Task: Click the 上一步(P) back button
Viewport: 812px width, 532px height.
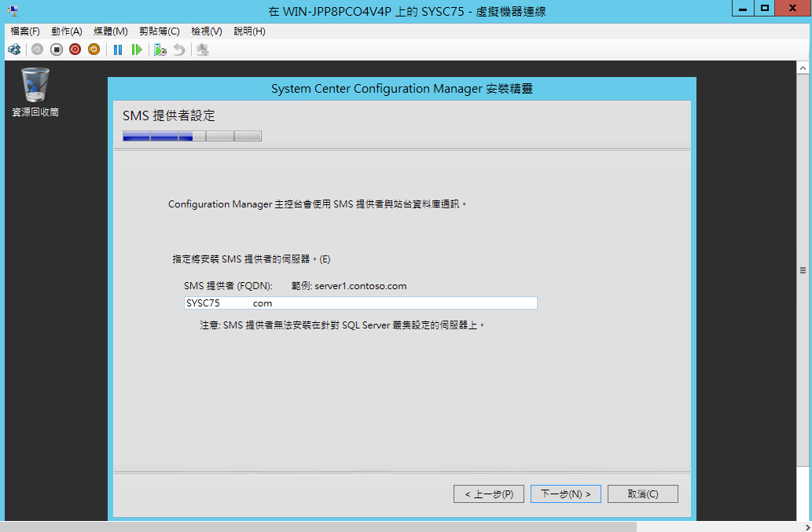Action: (x=489, y=493)
